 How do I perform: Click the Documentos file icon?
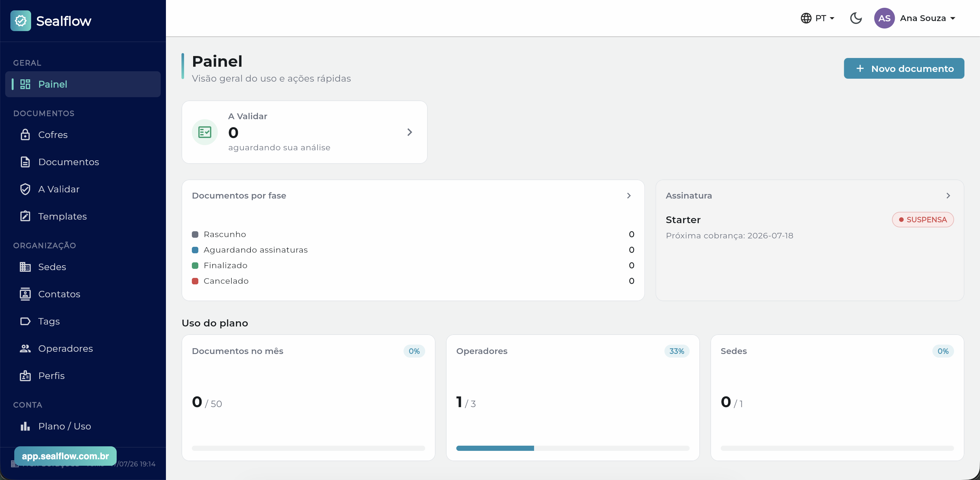coord(25,162)
